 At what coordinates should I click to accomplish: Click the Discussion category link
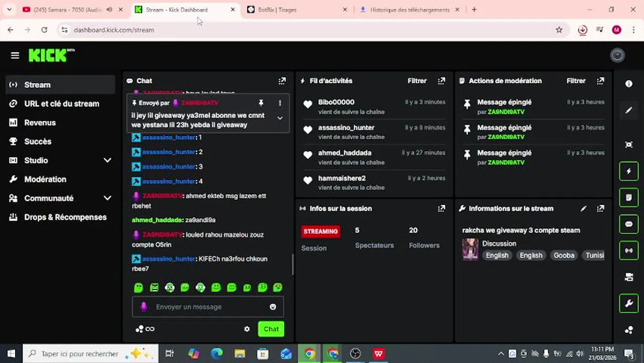[x=499, y=244]
